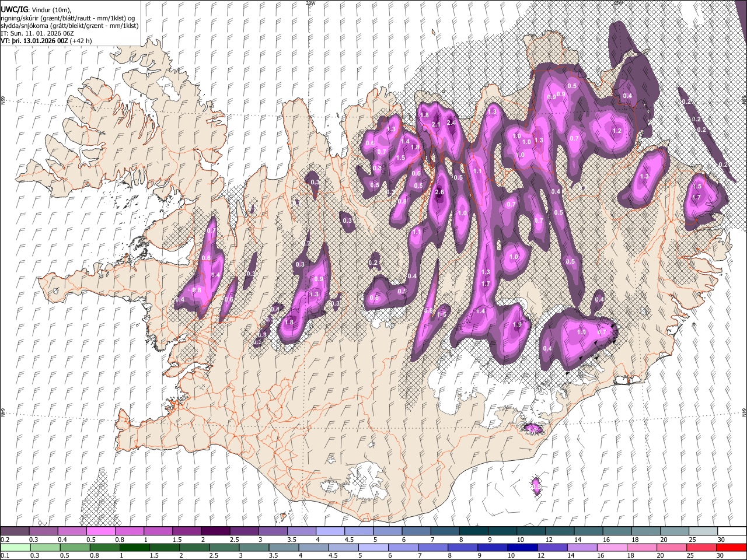Click the 'slydda/snjókoma' legend description line

pos(69,26)
